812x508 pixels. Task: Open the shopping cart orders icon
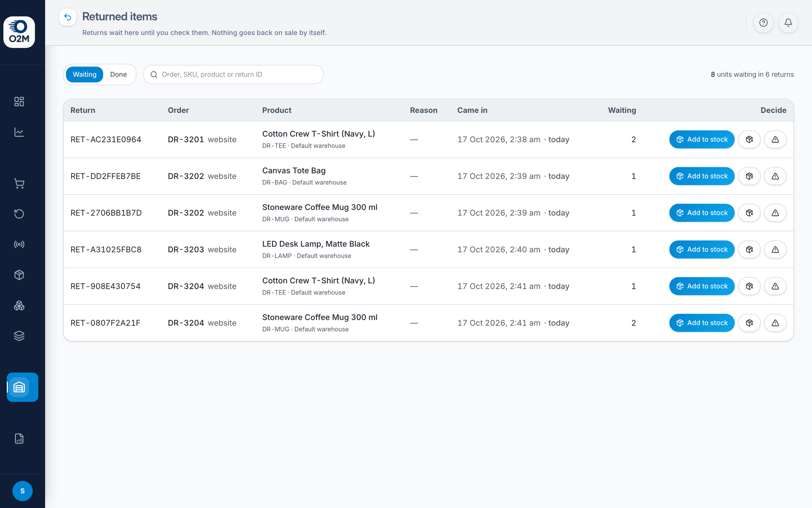19,183
